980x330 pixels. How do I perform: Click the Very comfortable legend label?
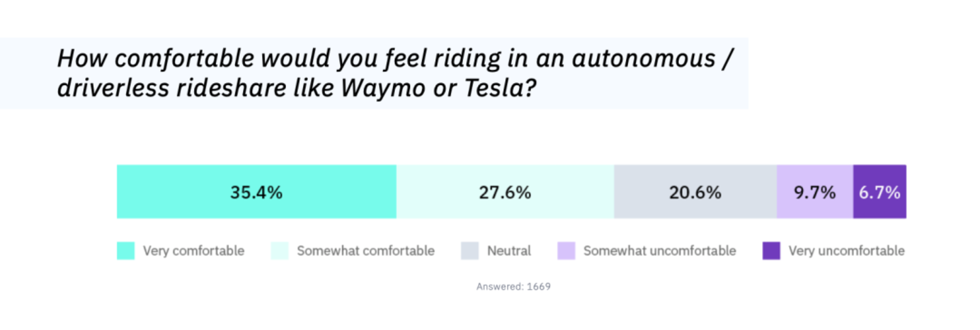(x=193, y=251)
